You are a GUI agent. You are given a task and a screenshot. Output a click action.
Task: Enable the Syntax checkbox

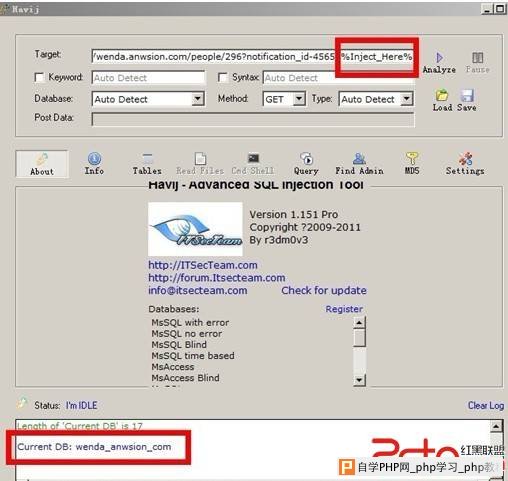pyautogui.click(x=222, y=78)
